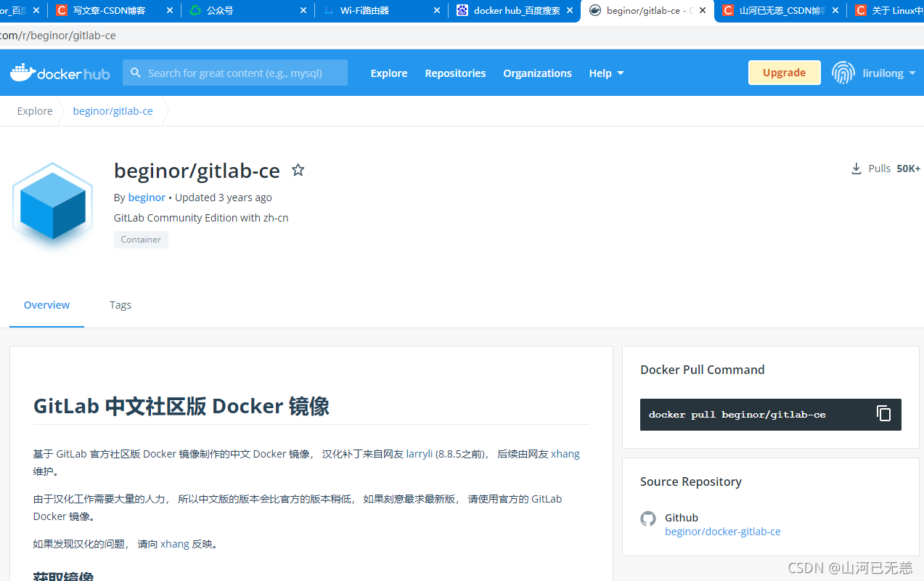Screen dimensions: 924x581
Task: Click the Pulls 50K+ count
Action: pyautogui.click(x=894, y=168)
